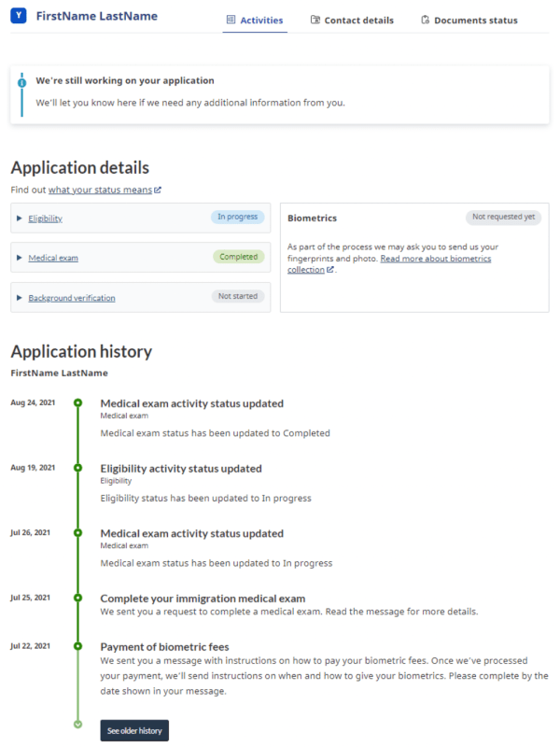Open the what your status means link
The width and height of the screenshot is (560, 747).
(x=101, y=190)
